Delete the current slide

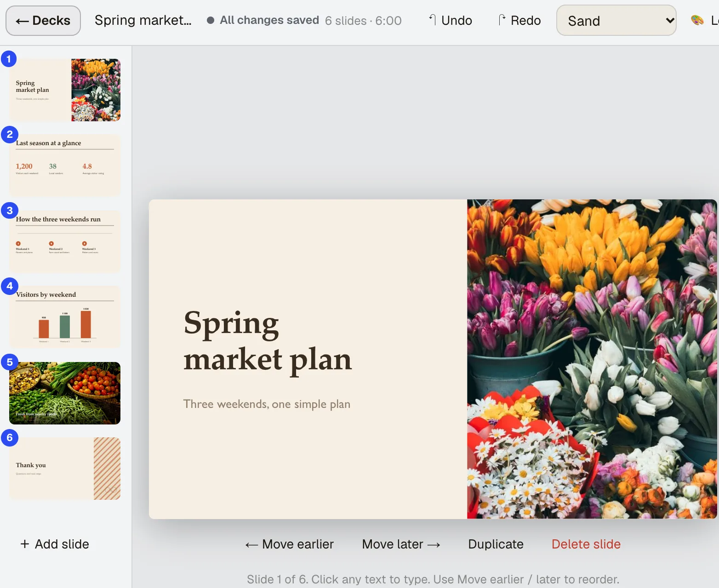coord(586,544)
